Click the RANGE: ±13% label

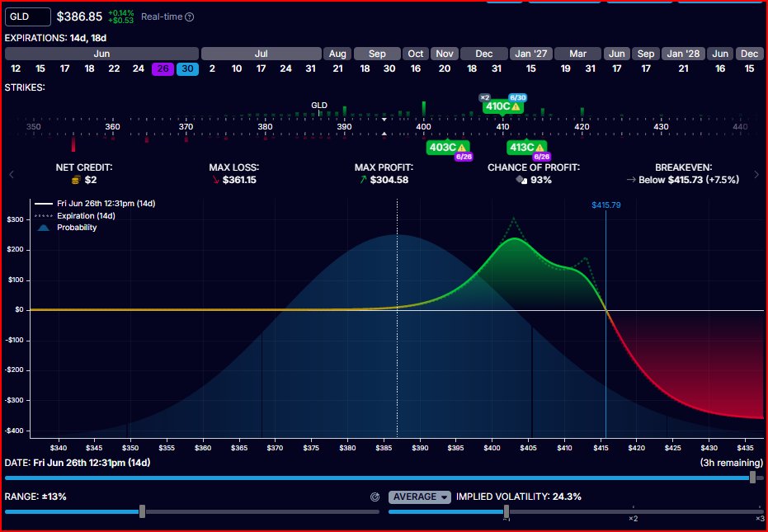tap(35, 497)
